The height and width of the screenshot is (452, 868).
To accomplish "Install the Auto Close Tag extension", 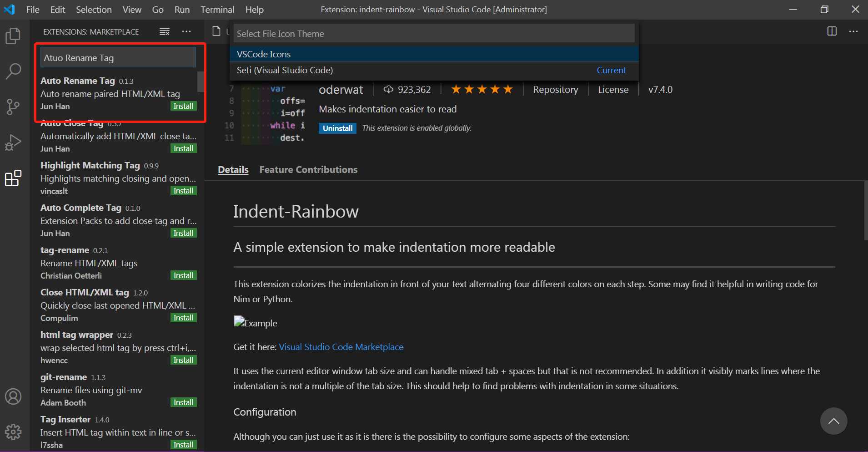I will (x=184, y=148).
